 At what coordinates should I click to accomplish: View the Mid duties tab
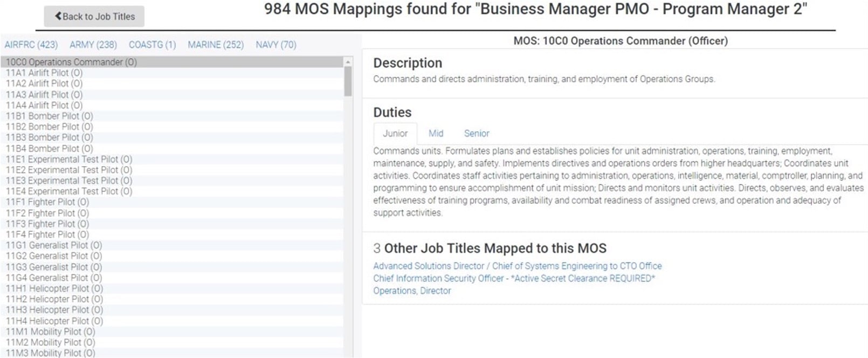click(x=436, y=133)
